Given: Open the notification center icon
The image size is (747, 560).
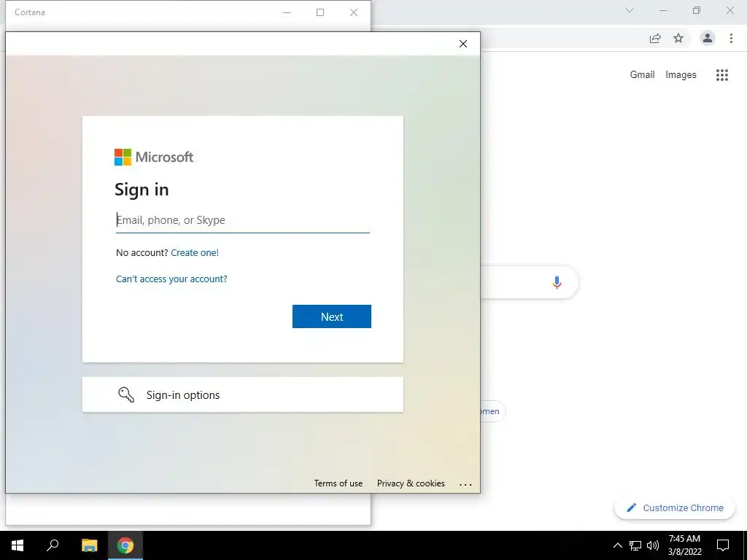Looking at the screenshot, I should pos(723,545).
